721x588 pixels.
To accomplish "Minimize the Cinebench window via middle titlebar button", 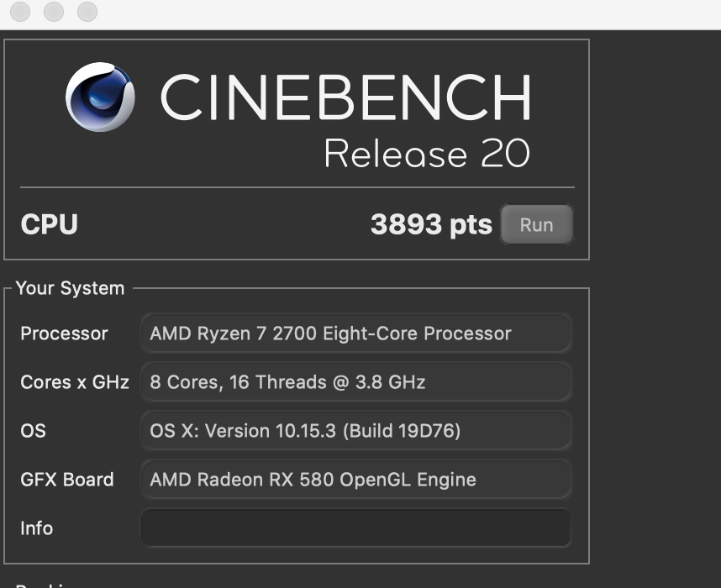I will (54, 11).
